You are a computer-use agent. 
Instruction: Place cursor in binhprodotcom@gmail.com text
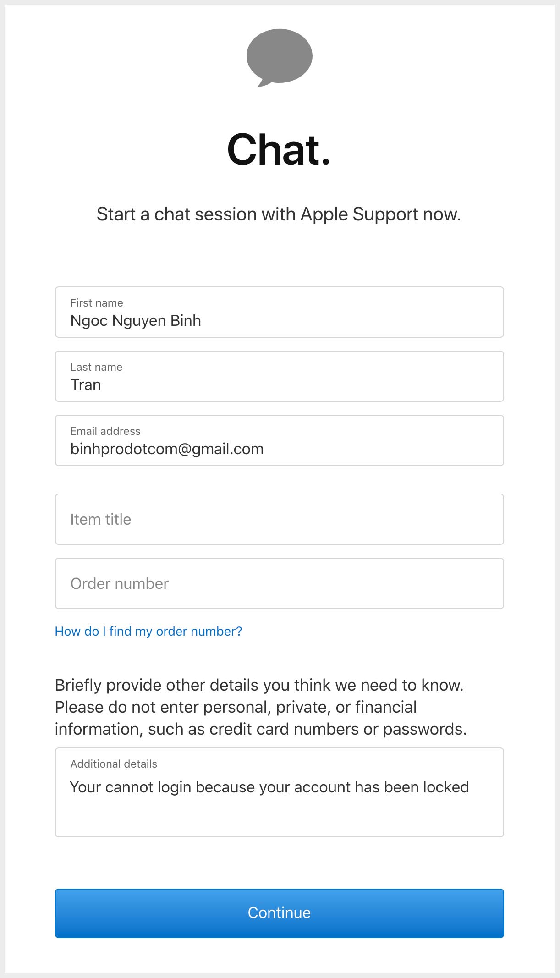coord(167,449)
